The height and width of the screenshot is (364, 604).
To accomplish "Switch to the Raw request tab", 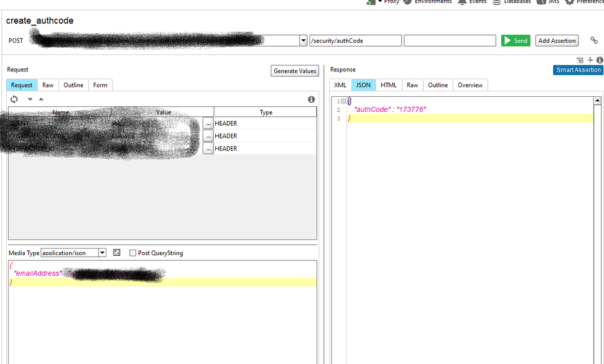I will coord(48,85).
